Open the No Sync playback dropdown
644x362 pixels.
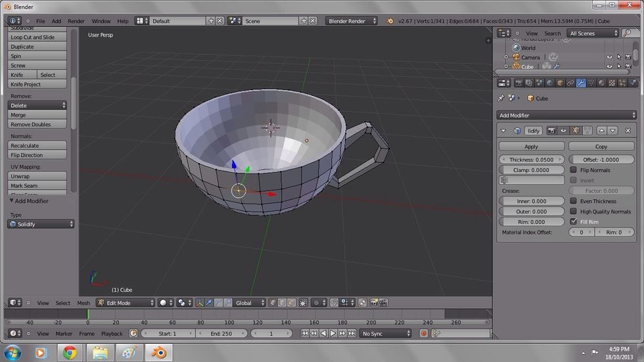(385, 334)
